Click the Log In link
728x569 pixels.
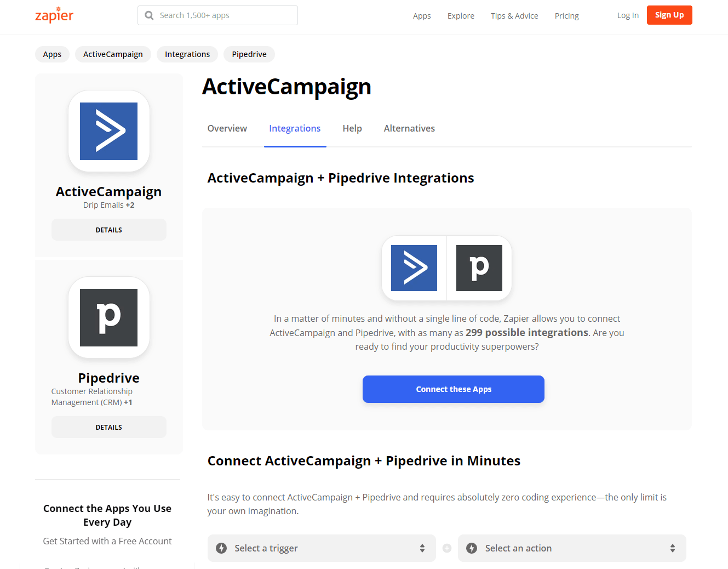point(628,15)
